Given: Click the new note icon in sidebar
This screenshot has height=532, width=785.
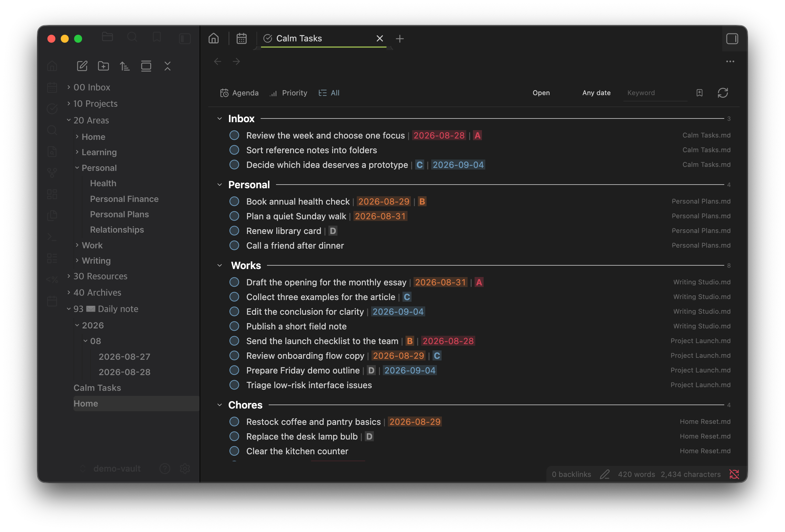Looking at the screenshot, I should (82, 66).
